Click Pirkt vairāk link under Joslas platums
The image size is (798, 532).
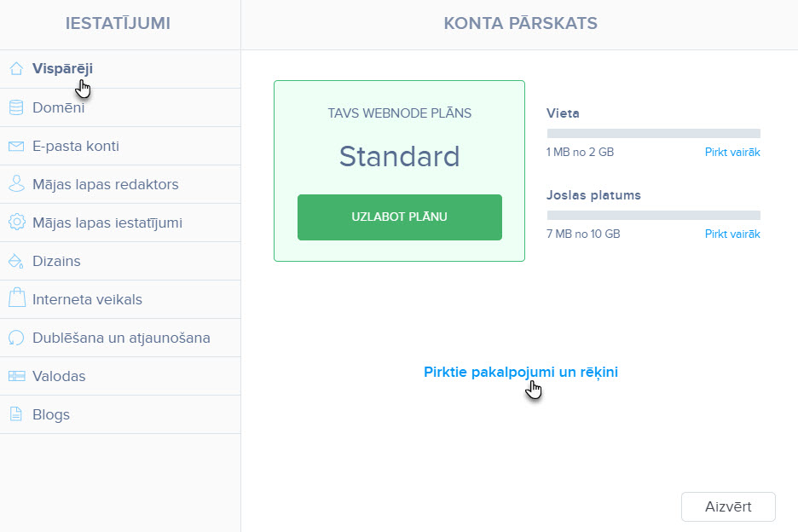tap(732, 234)
